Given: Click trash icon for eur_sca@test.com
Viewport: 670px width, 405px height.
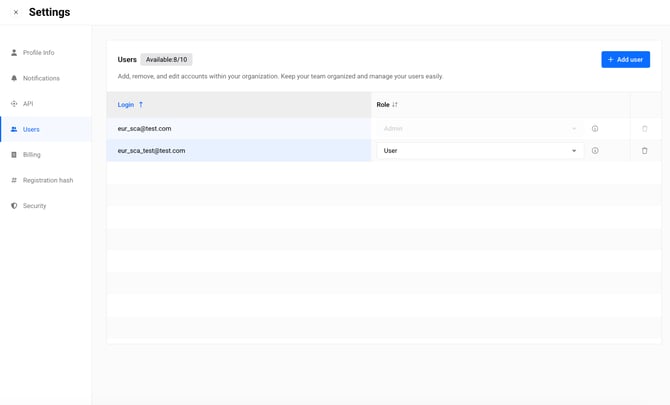Looking at the screenshot, I should pyautogui.click(x=644, y=129).
